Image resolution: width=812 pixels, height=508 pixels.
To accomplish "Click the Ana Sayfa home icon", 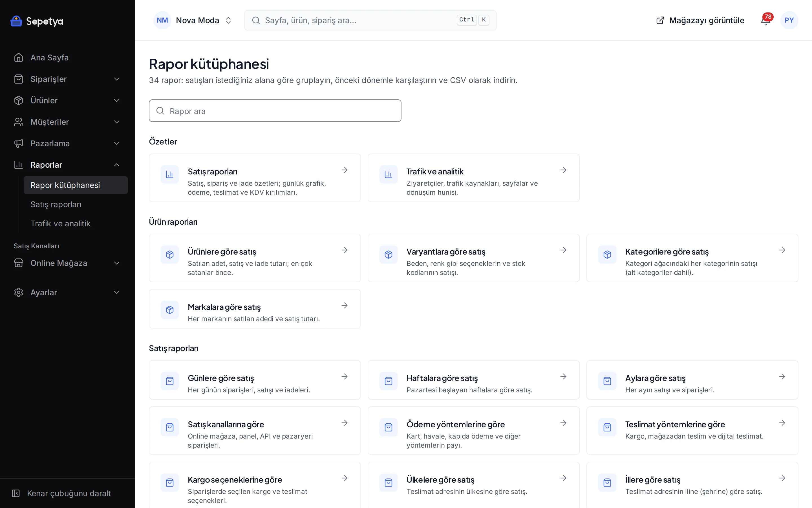I will coord(19,58).
